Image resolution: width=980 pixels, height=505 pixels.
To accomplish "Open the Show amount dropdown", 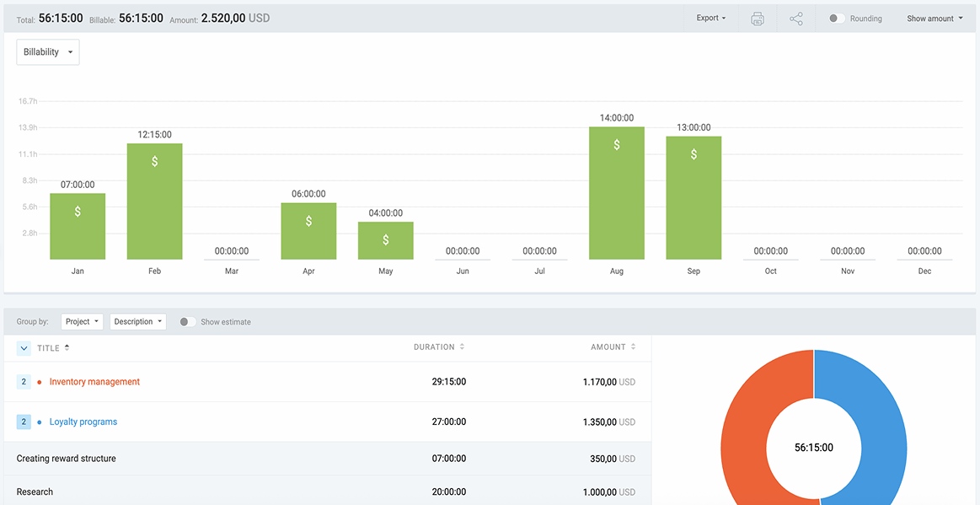I will tap(933, 18).
